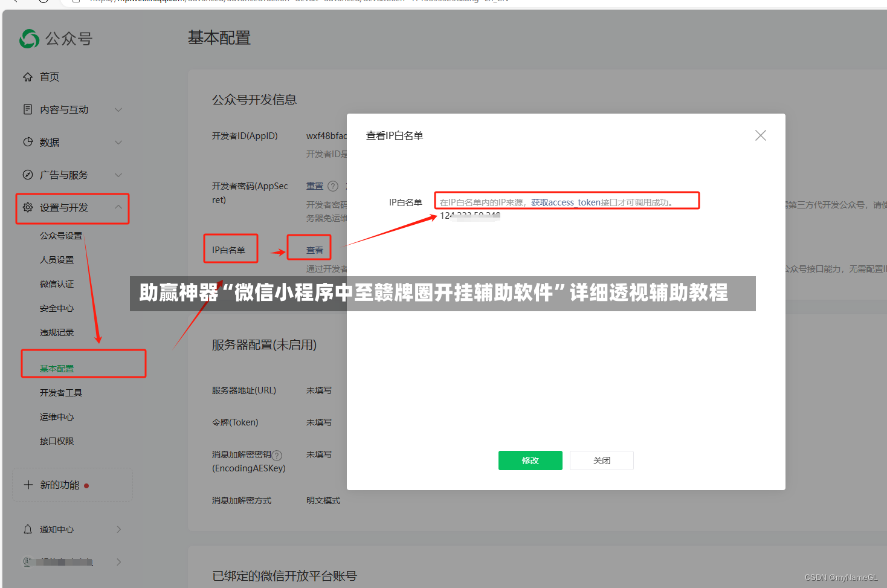
Task: Click the 开发者ID(AppID) label
Action: pos(245,136)
